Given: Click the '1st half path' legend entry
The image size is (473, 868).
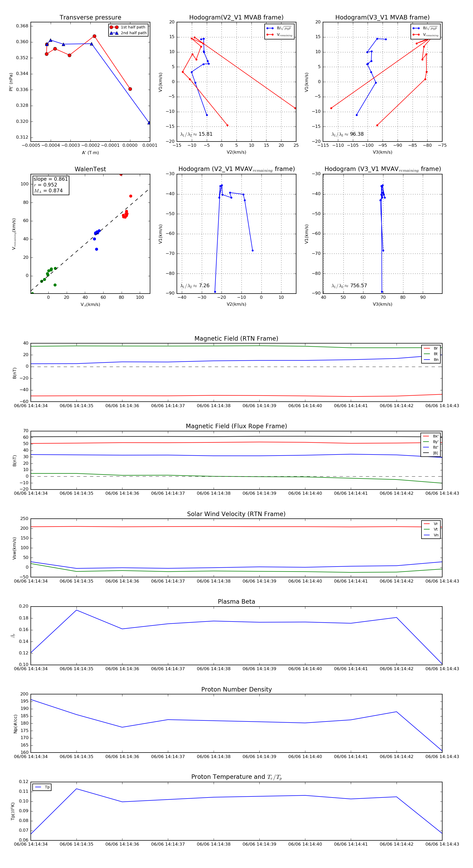Looking at the screenshot, I should point(128,27).
